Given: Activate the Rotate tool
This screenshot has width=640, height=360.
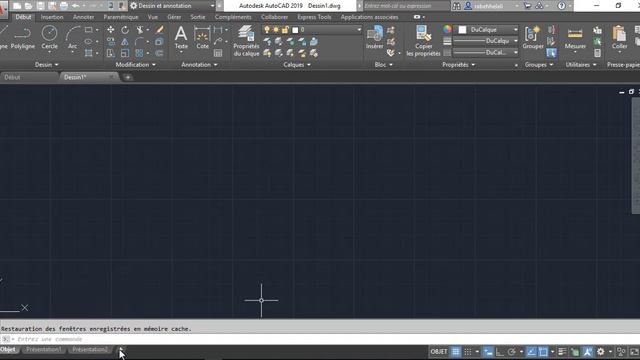Looking at the screenshot, I should coord(125,30).
